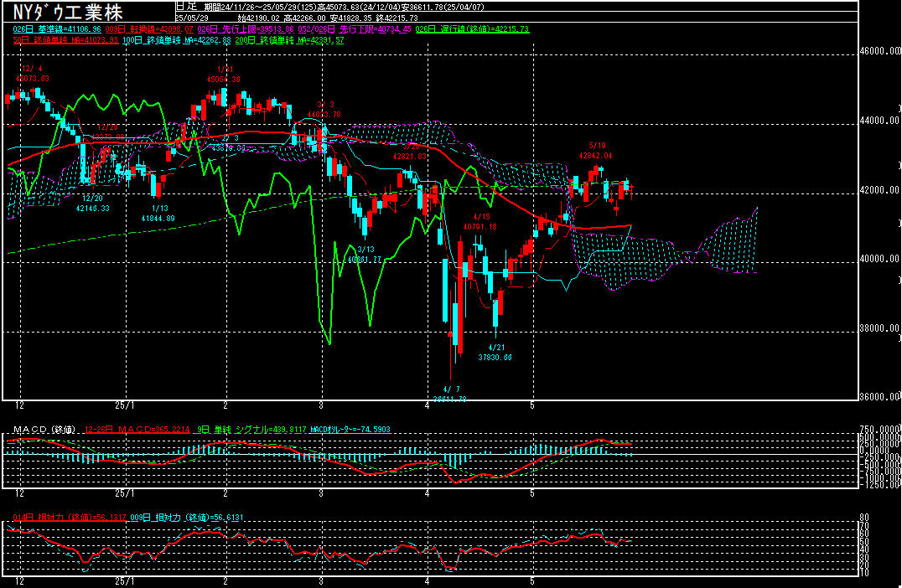Click the 052/026日 先行下限=40734.45 legend
Viewport: 902px width, 588px height.
[355, 28]
